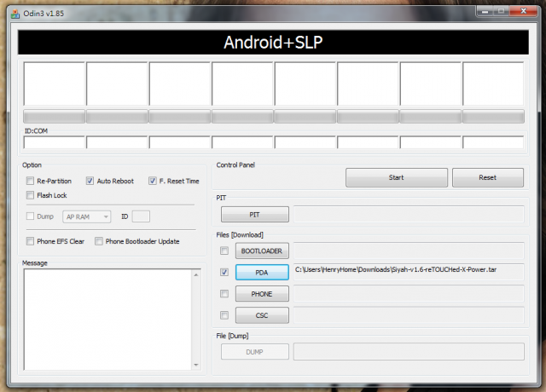The image size is (546, 392).
Task: Click the BOOTLOADER file path field
Action: 409,251
